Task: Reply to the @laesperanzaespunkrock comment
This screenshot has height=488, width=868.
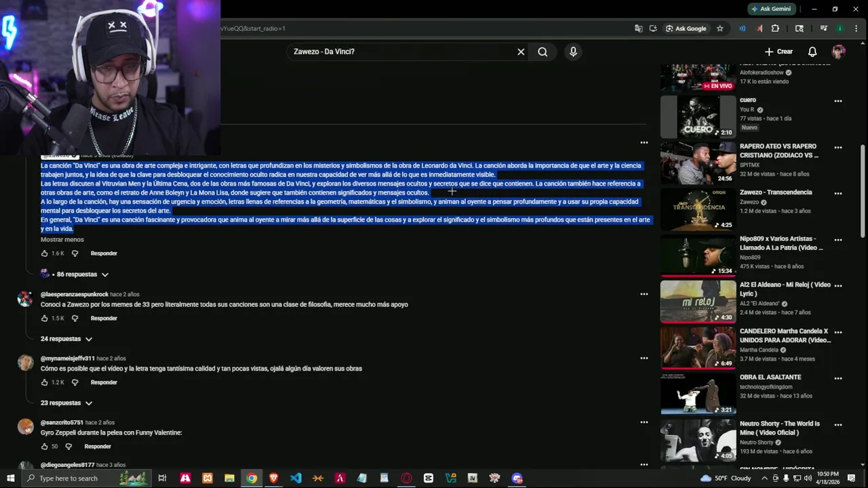Action: [x=104, y=319]
